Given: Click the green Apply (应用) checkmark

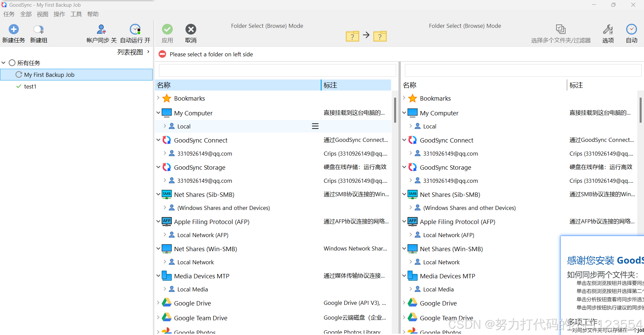Looking at the screenshot, I should click(x=167, y=29).
